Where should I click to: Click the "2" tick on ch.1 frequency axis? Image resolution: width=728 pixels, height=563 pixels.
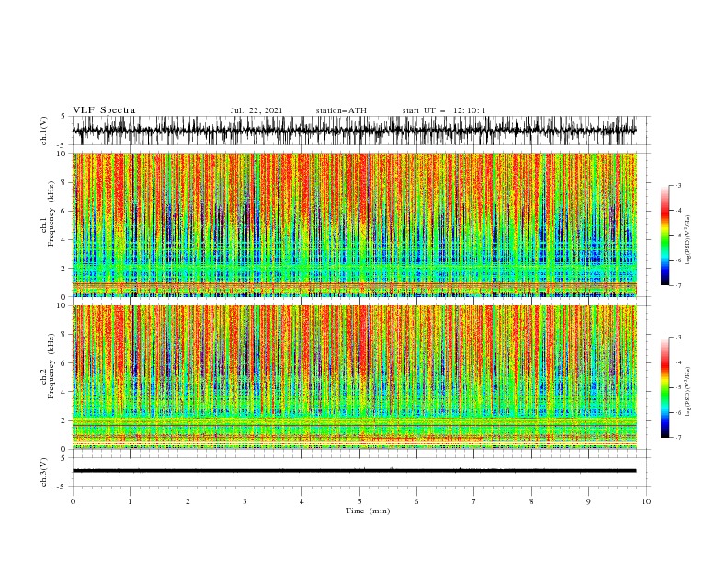[x=63, y=268]
